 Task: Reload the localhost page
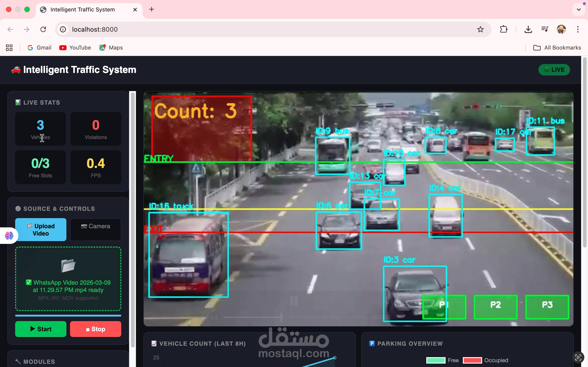pyautogui.click(x=43, y=29)
